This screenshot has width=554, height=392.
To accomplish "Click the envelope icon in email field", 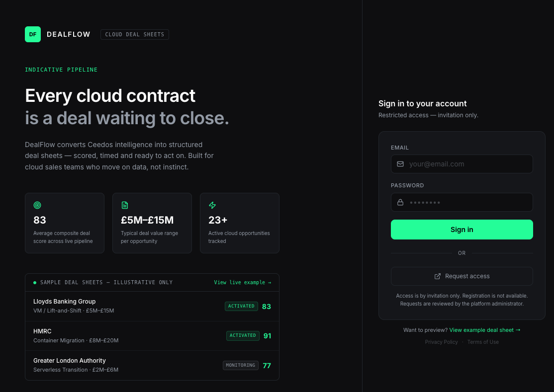I will [x=400, y=164].
